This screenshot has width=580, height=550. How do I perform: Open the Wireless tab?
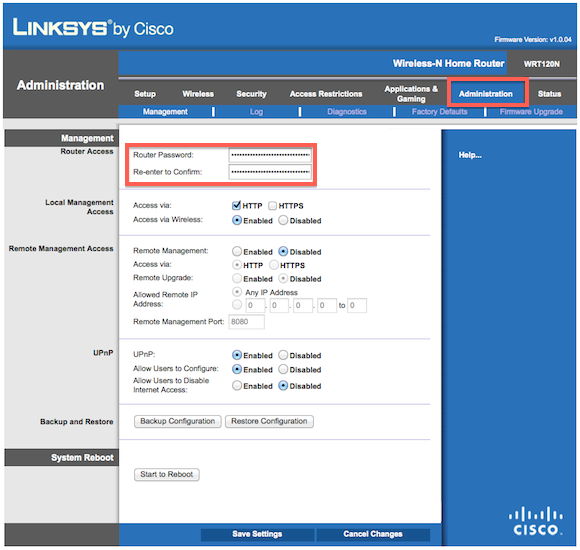click(x=198, y=94)
